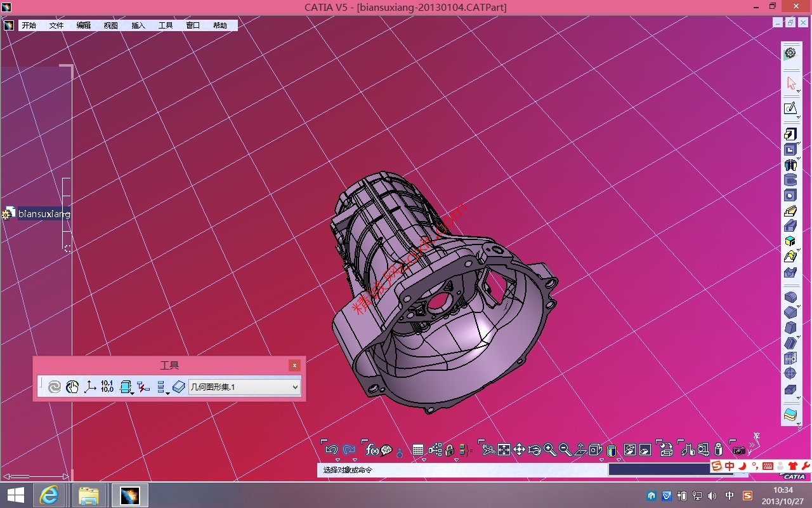812x508 pixels.
Task: Select the biansuxiang node in specification tree
Action: [x=44, y=214]
